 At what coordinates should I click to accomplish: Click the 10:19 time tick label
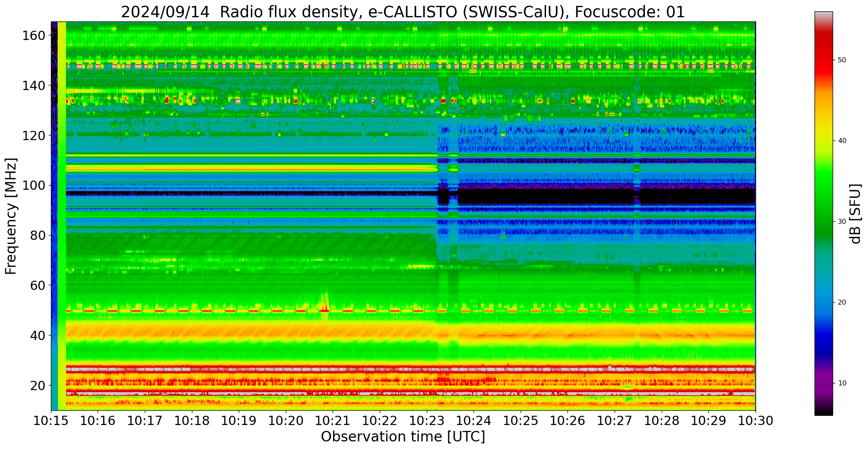tap(239, 420)
